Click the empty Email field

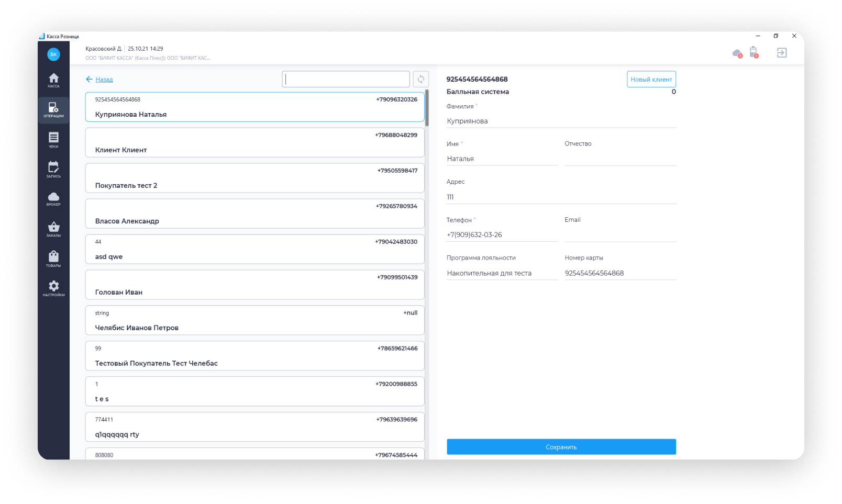621,235
